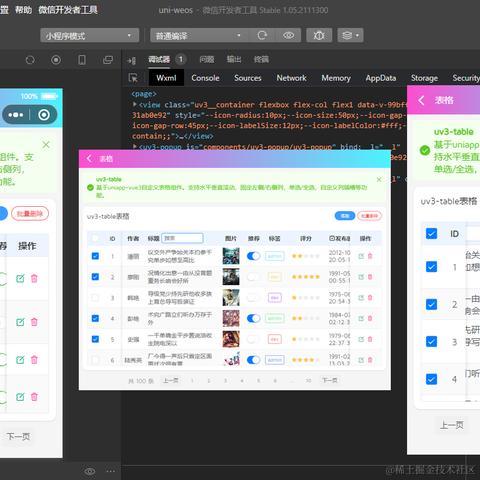Uncheck row 1 checkbox in center table
480x480 pixels.
95,256
